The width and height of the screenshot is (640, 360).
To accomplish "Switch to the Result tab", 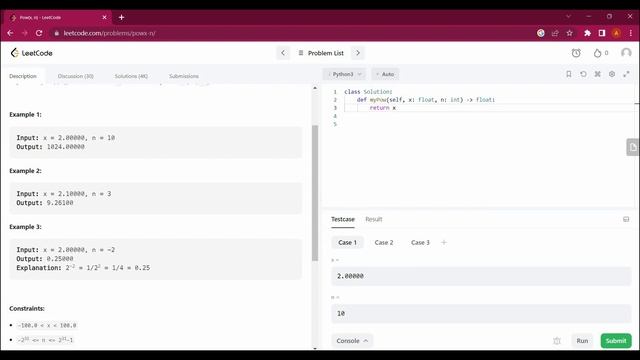I will coord(374,220).
